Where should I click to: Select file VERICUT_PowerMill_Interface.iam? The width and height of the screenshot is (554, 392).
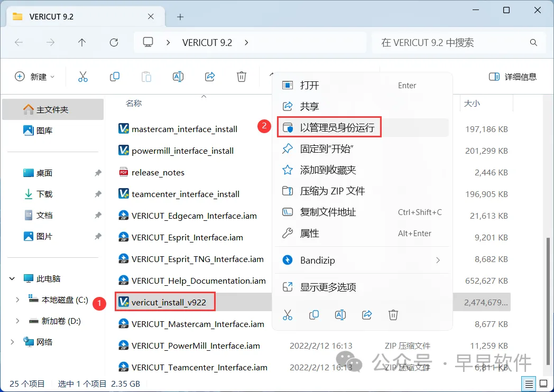tap(196, 346)
